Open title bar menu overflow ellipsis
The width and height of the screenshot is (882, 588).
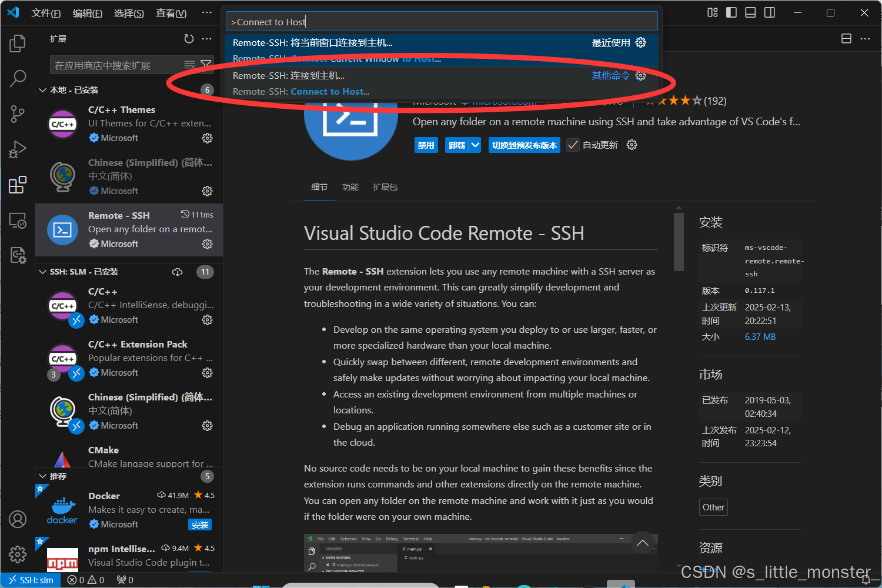[x=206, y=13]
